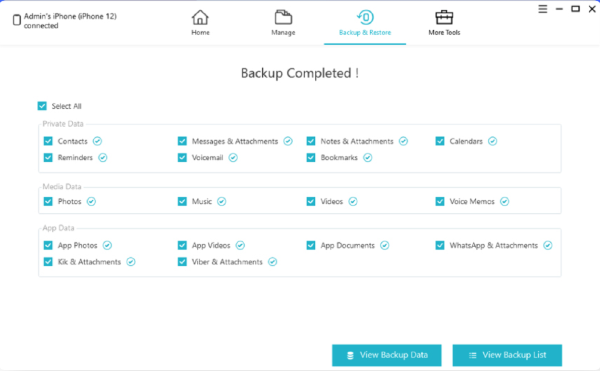Deselect the Viber & Attachments checkbox
The width and height of the screenshot is (600, 371).
tap(182, 262)
